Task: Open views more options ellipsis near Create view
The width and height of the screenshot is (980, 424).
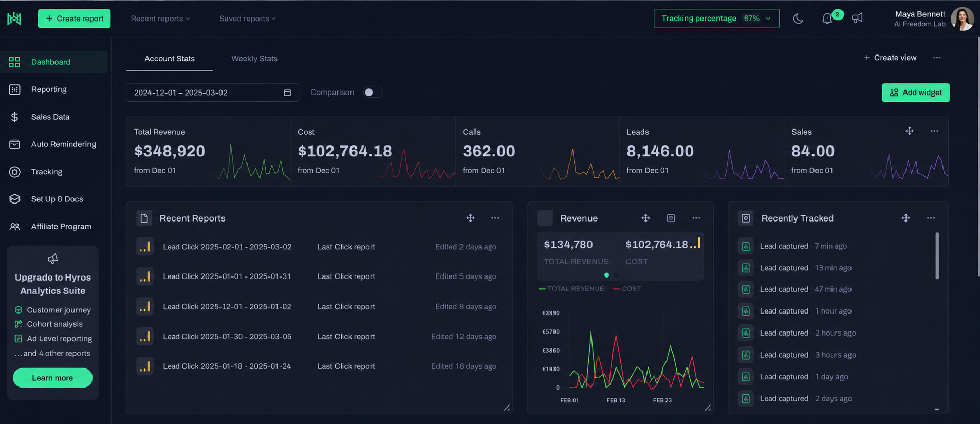Action: [937, 58]
